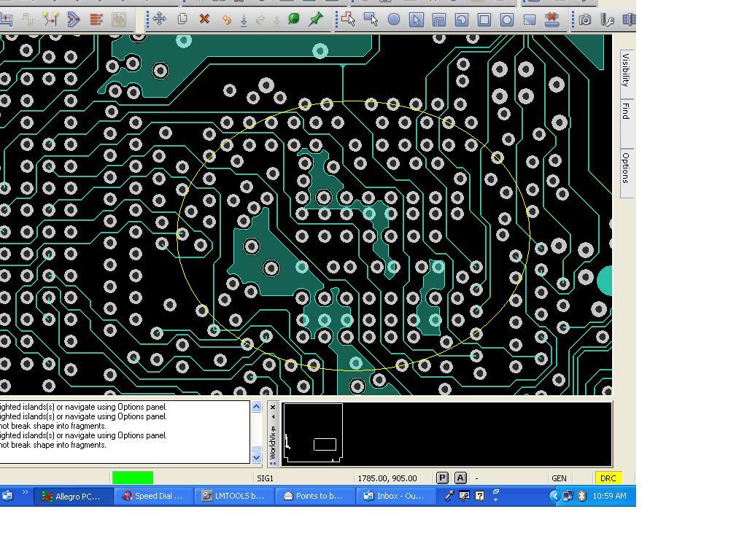This screenshot has height=560, width=747.
Task: Click the Shape Add Rectangle tool
Action: [x=371, y=20]
